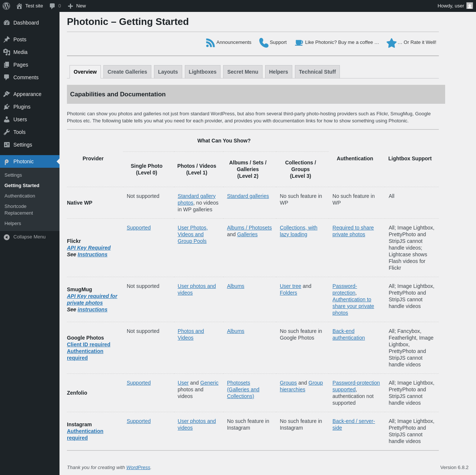This screenshot has width=476, height=475.
Task: Click Flickr API Key Required link
Action: tap(89, 248)
